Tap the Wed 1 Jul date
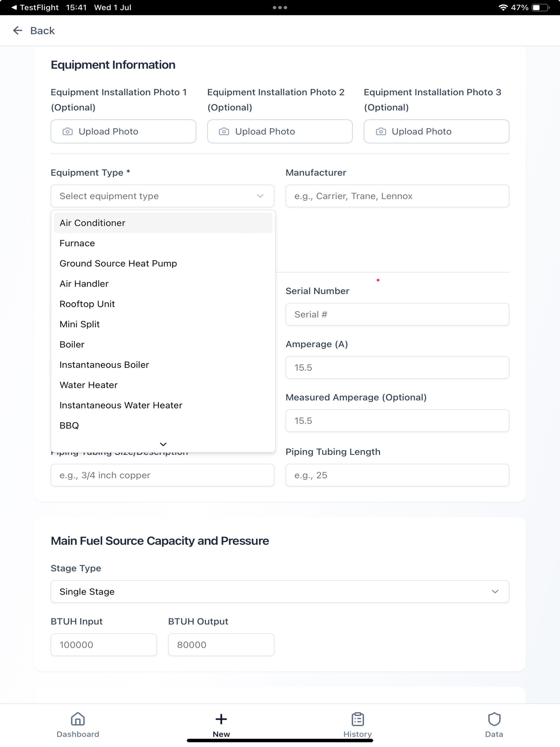 click(112, 7)
